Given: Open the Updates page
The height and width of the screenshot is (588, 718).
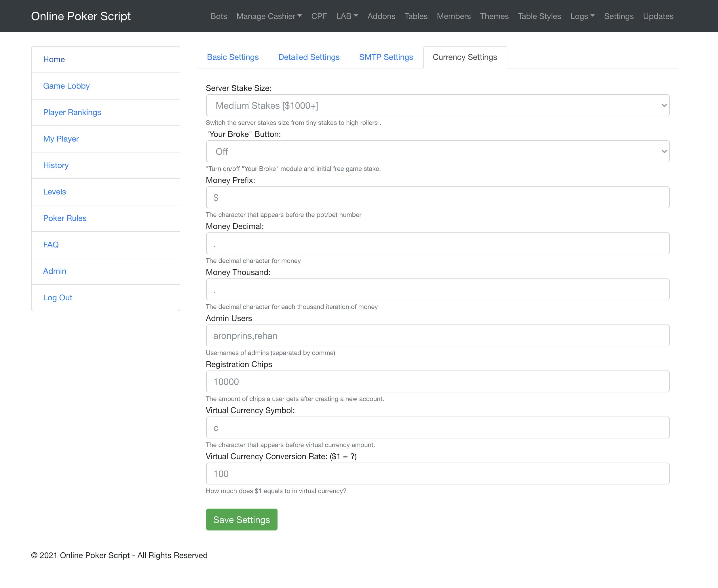Looking at the screenshot, I should point(658,16).
